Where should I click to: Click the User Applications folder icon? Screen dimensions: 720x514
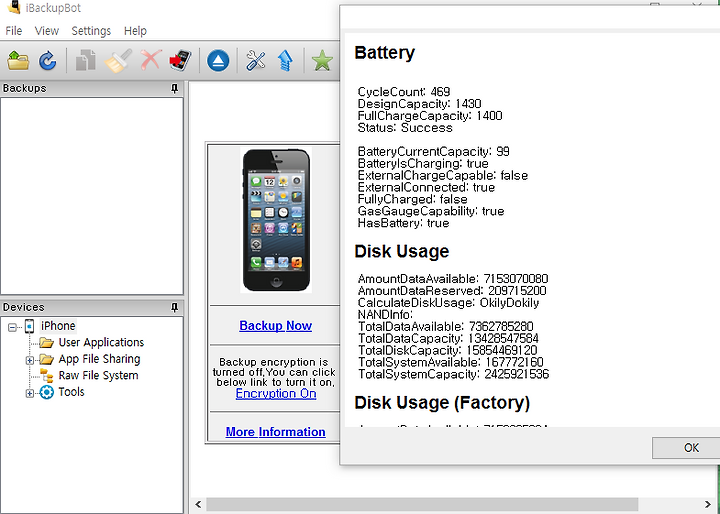(46, 343)
